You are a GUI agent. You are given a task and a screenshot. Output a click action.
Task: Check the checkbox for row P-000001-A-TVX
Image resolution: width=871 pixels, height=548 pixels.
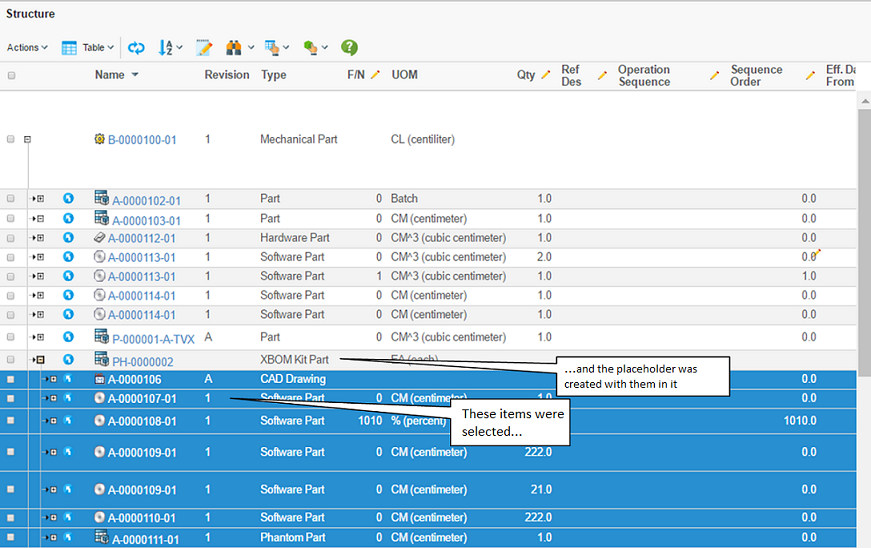(11, 337)
